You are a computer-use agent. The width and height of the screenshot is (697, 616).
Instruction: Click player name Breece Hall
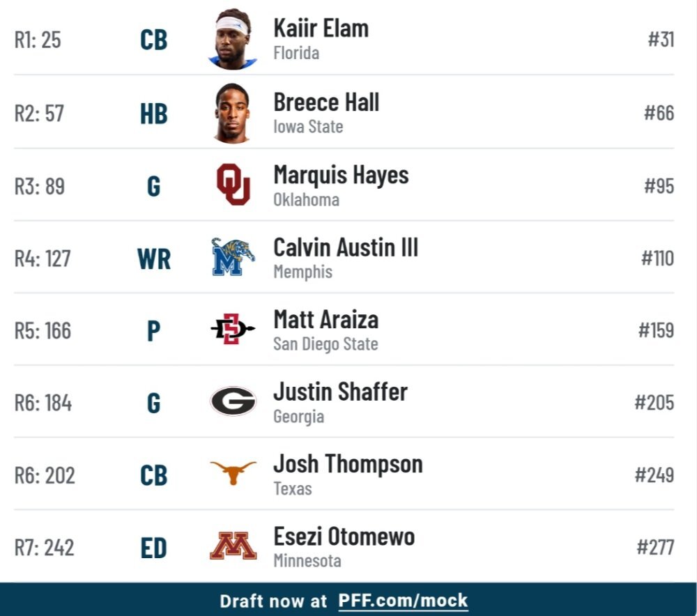point(326,102)
